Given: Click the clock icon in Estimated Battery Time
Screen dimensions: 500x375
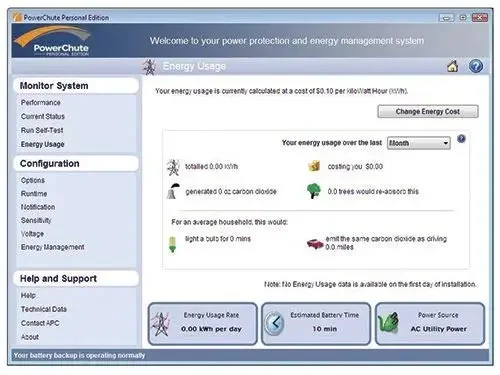Looking at the screenshot, I should click(x=275, y=323).
